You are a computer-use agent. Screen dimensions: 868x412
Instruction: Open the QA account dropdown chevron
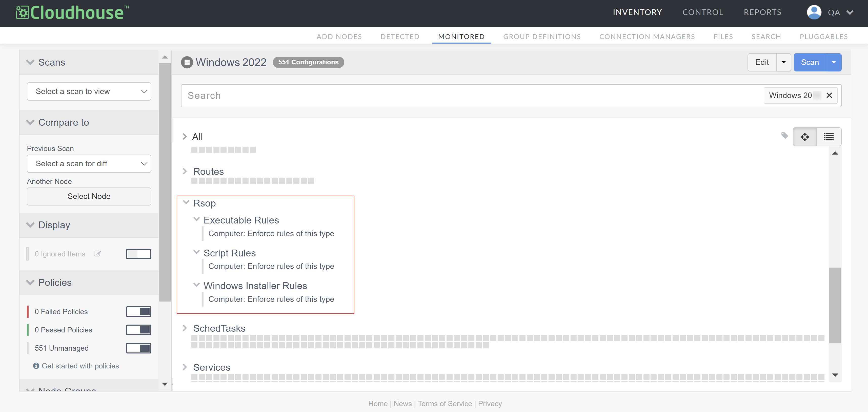pos(850,12)
